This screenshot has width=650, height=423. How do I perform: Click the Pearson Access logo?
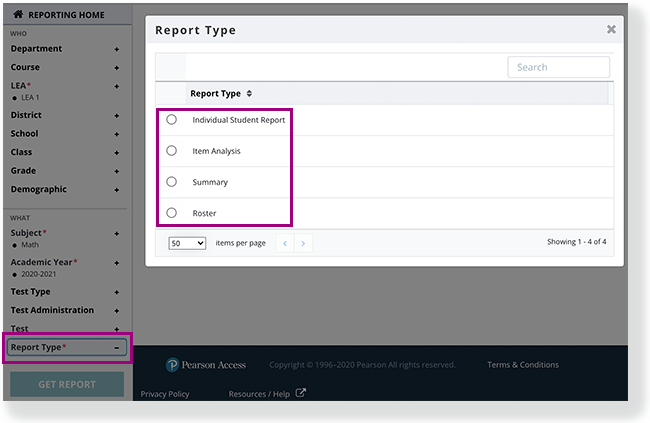coord(206,365)
